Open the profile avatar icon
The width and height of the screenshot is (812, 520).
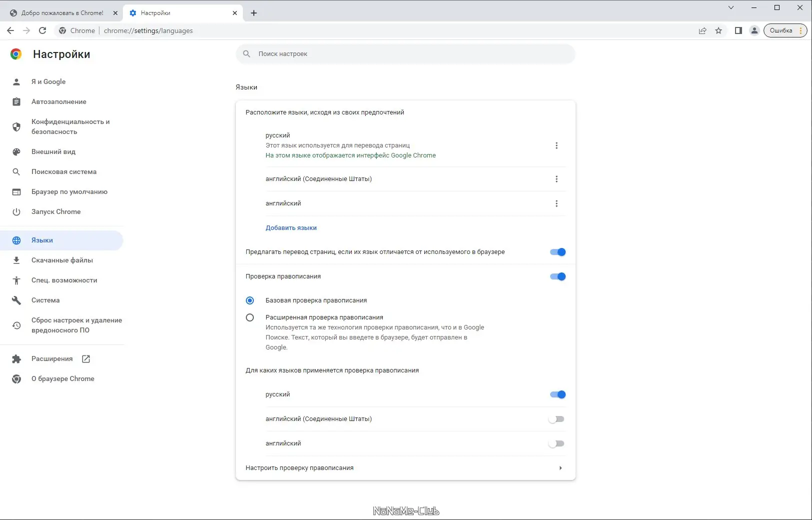(755, 30)
